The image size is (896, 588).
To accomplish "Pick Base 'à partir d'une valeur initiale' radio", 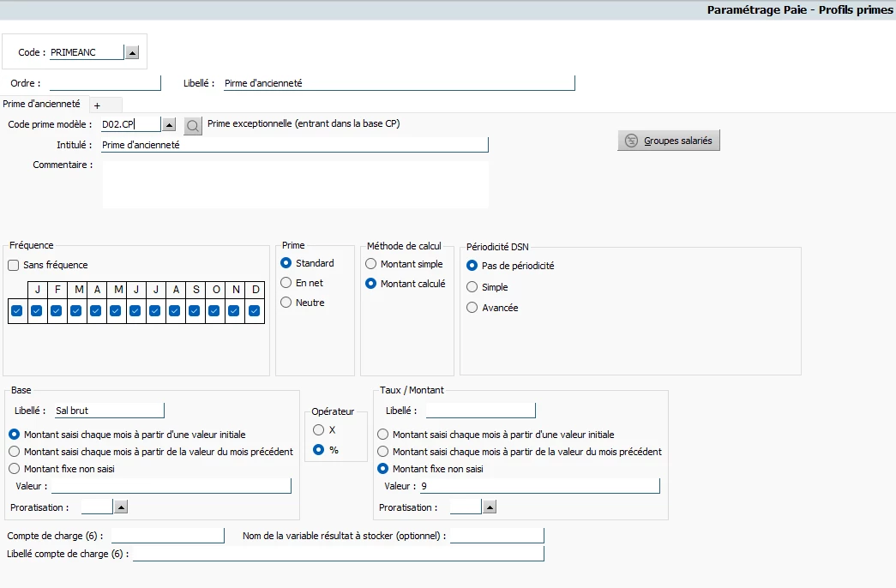I will tap(15, 435).
